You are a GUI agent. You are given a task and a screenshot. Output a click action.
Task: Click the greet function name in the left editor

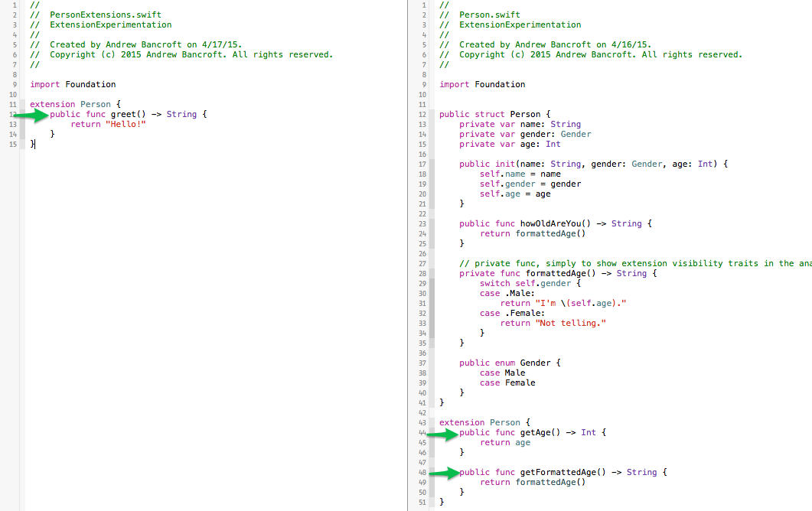122,115
